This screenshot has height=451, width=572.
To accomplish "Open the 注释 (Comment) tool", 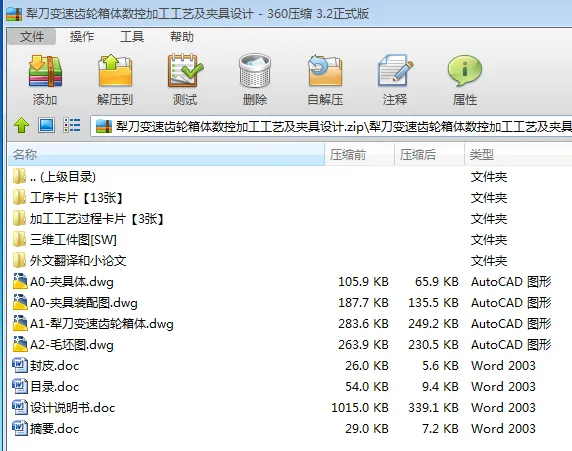I will pyautogui.click(x=395, y=70).
